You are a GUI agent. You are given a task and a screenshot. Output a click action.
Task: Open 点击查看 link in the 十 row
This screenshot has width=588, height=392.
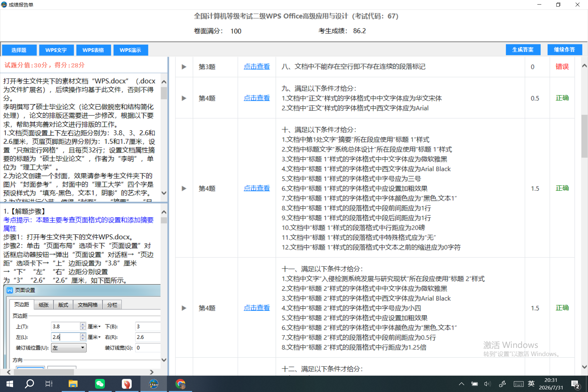coord(257,188)
